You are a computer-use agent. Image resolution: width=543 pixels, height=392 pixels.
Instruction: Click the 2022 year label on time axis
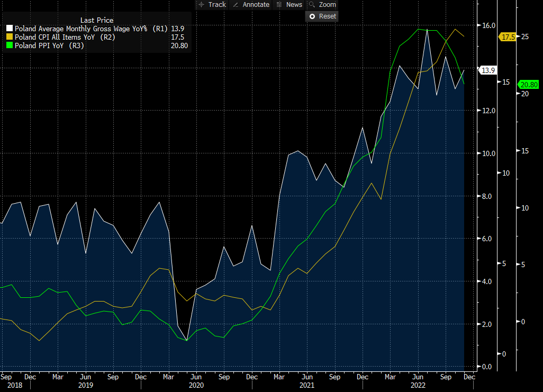[x=418, y=386]
